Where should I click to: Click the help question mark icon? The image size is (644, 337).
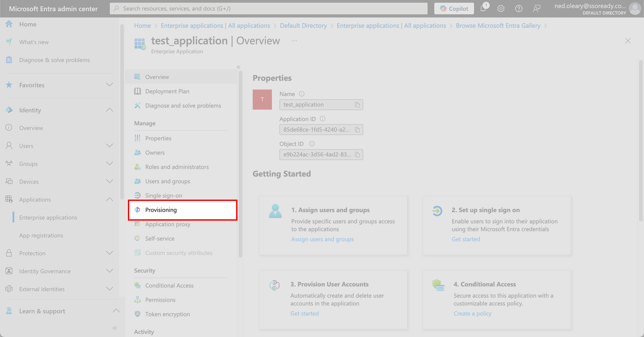(519, 9)
